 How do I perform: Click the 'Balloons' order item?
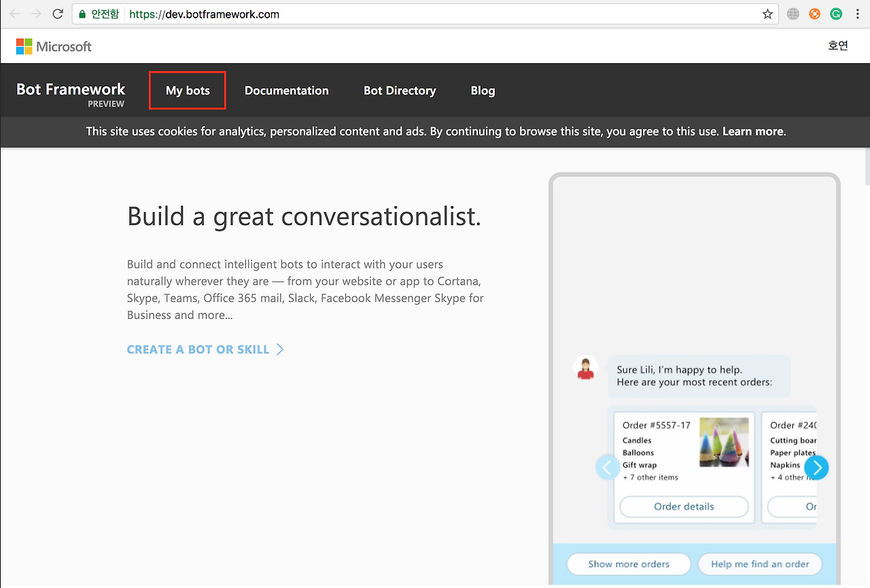638,453
